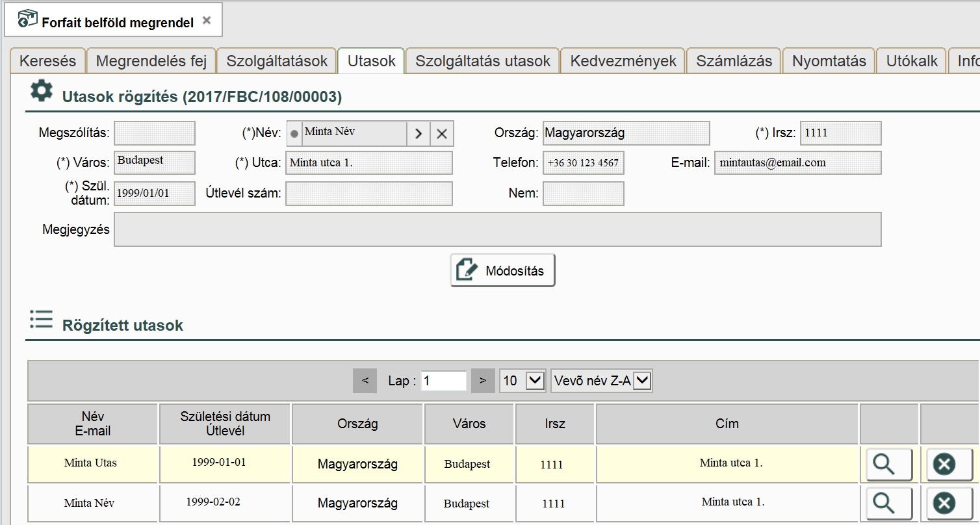Viewport: 980px width, 525px height.
Task: Switch to the Szolgáltatások tab
Action: click(277, 61)
